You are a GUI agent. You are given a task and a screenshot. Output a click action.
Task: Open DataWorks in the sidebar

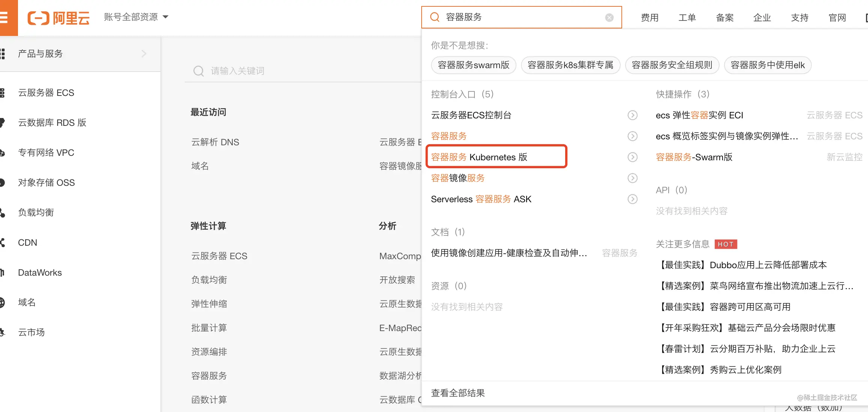[x=40, y=272]
